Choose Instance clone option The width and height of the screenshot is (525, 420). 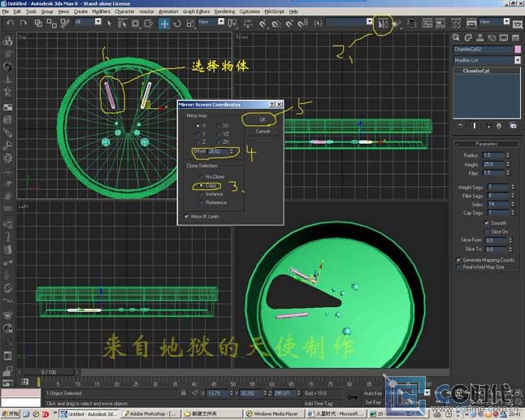tap(202, 194)
